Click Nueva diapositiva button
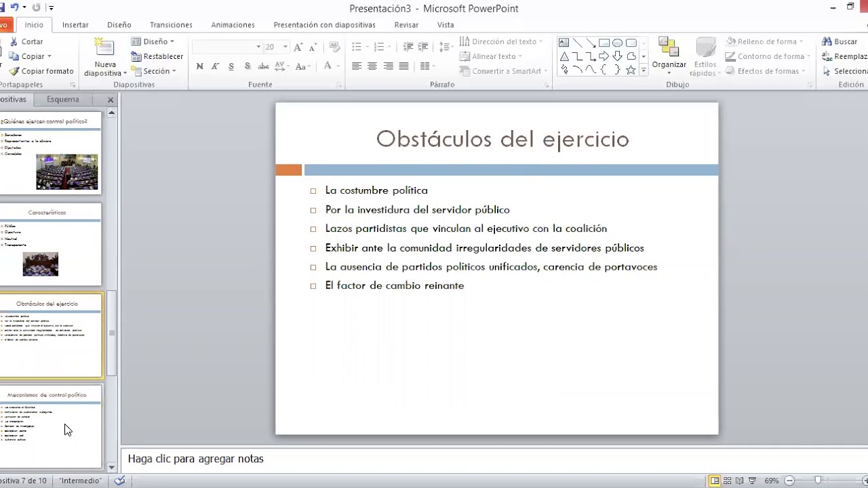Screen dimensions: 868x488 [x=105, y=58]
